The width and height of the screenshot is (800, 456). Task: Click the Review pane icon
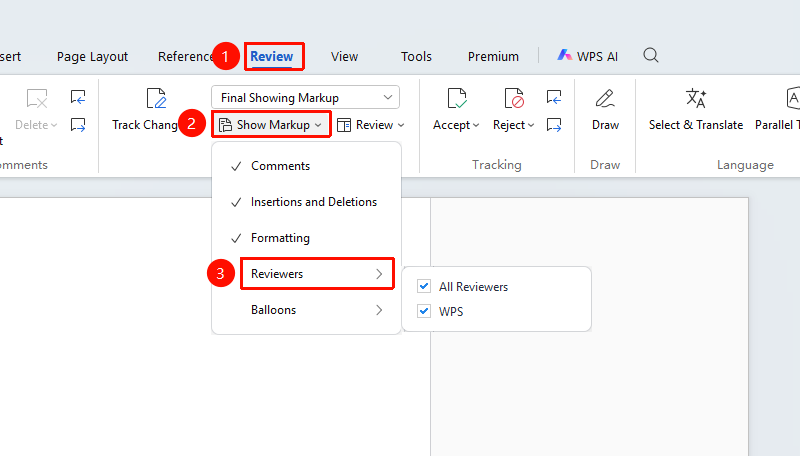344,125
